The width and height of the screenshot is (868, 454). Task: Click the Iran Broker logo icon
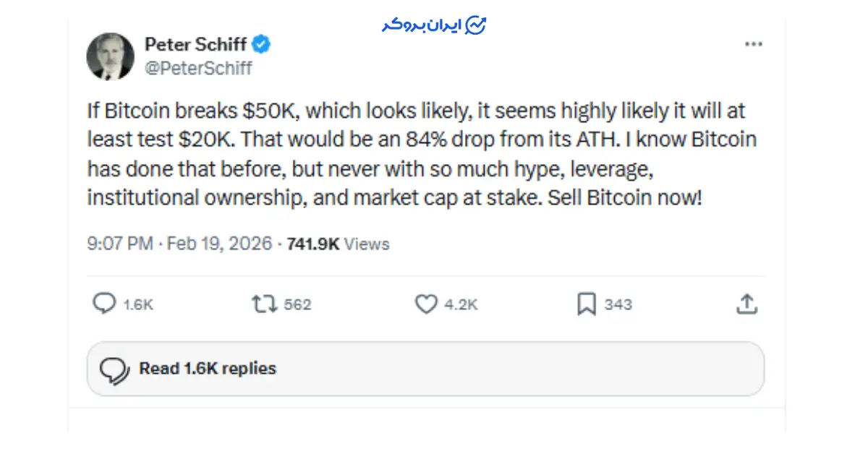(476, 25)
